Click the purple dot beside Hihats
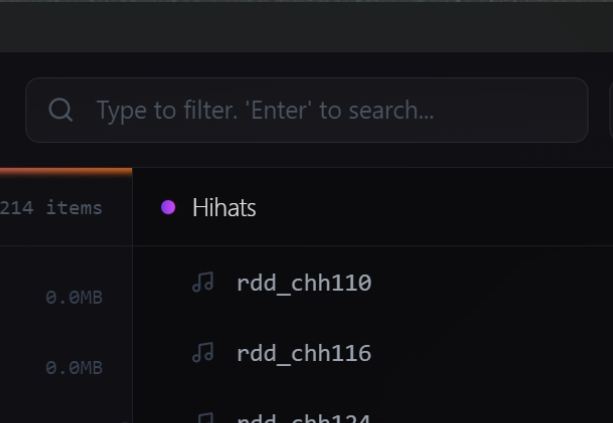613x423 pixels. pos(168,208)
